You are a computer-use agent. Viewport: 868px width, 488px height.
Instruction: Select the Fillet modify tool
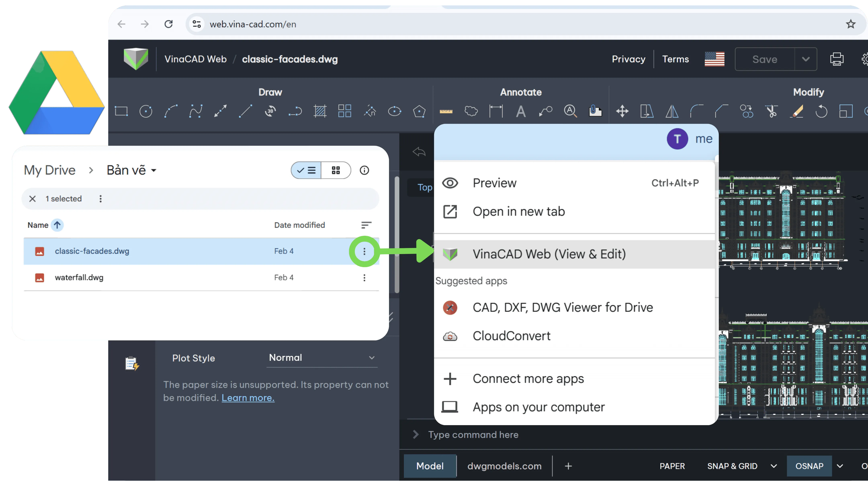coord(696,111)
